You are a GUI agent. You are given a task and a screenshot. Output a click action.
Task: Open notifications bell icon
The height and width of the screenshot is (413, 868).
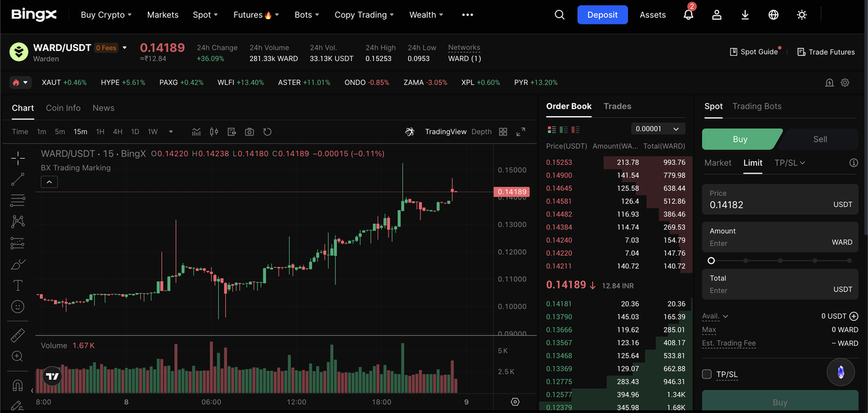[x=688, y=15]
